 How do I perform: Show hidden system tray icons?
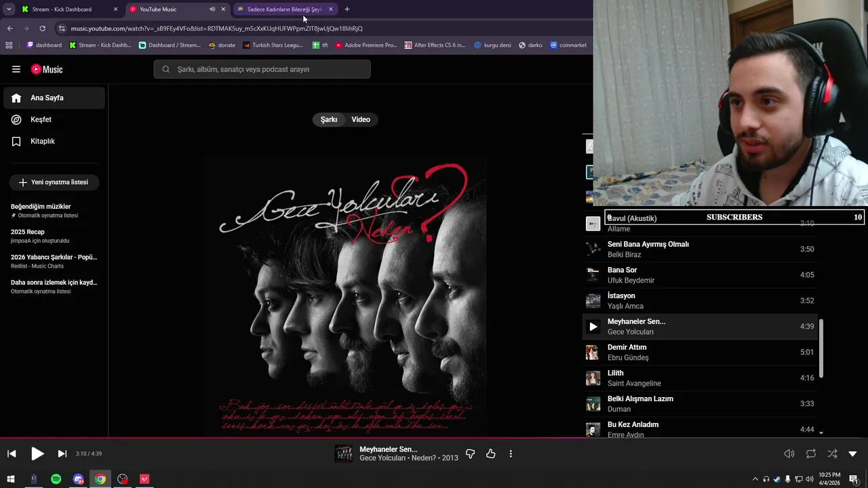[755, 479]
